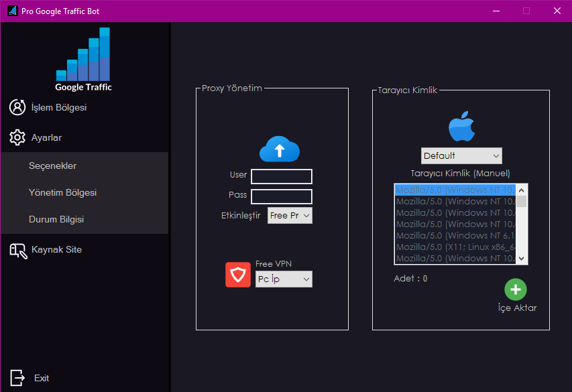The width and height of the screenshot is (572, 392).
Task: Click the user agent list scrollbar thumb
Action: (521, 201)
